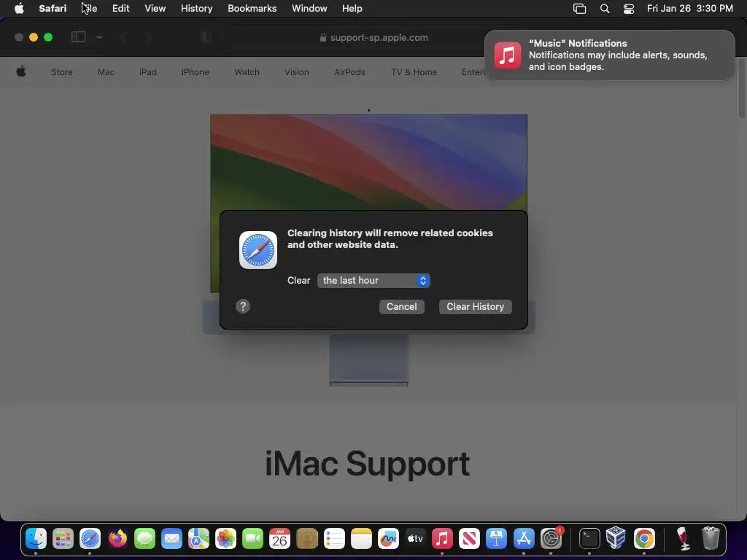
Task: Click the Music Notifications banner
Action: (609, 55)
